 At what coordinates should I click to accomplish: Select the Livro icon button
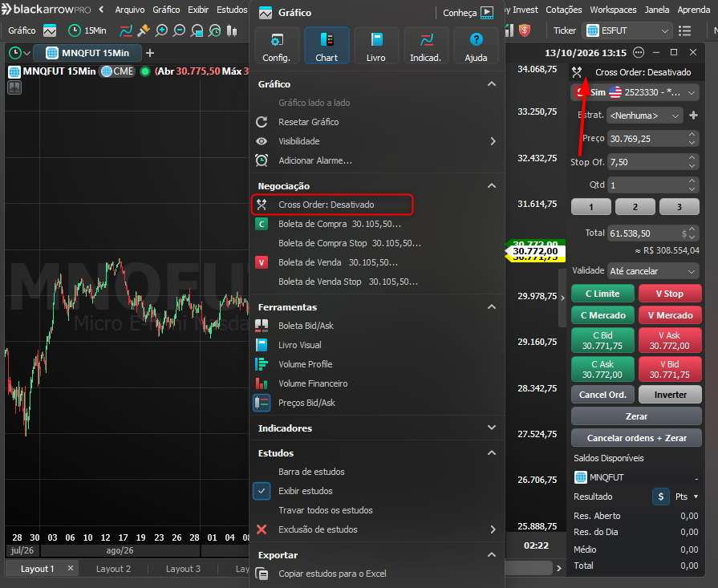click(x=376, y=46)
